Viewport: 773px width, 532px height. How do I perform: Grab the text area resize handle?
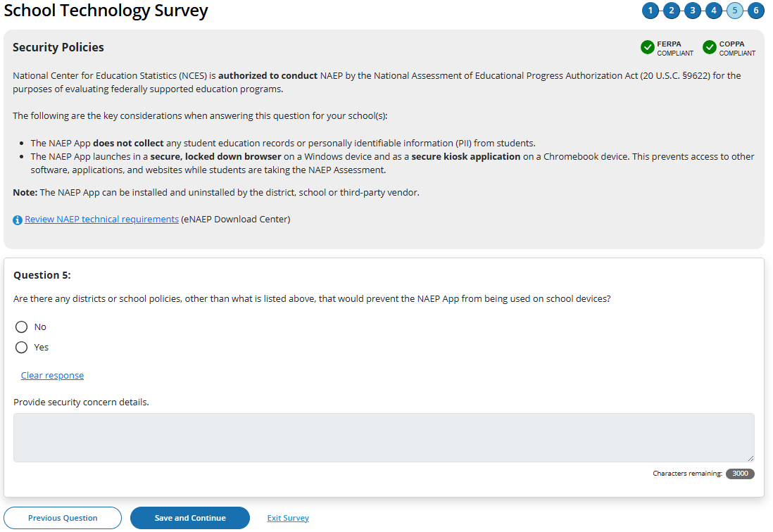tap(750, 458)
